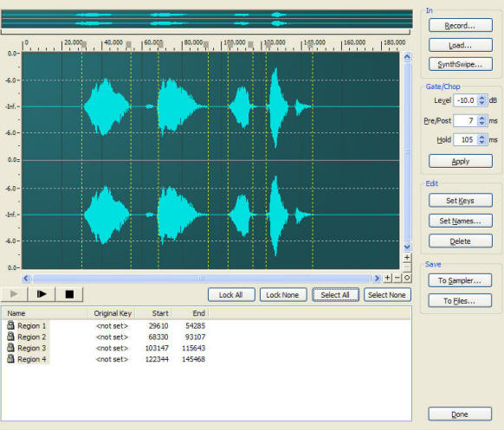Click the overview waveform strip at top
This screenshot has height=430, width=504.
point(207,19)
